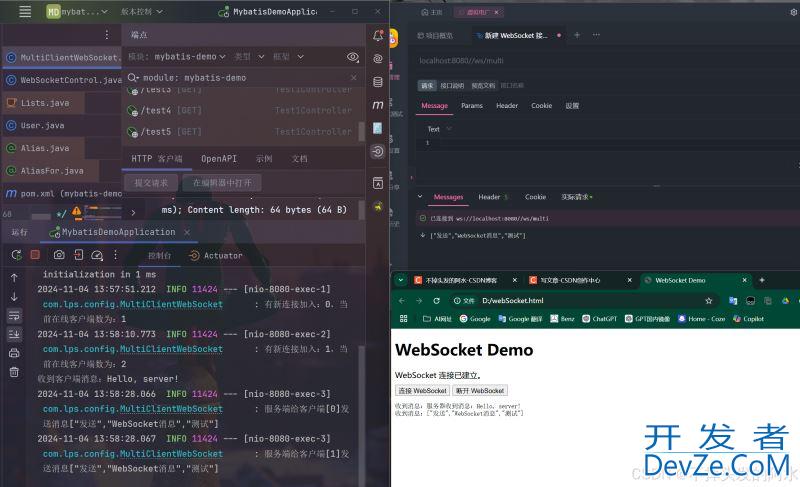Add a new tab in the API client
The image size is (800, 487).
577,35
